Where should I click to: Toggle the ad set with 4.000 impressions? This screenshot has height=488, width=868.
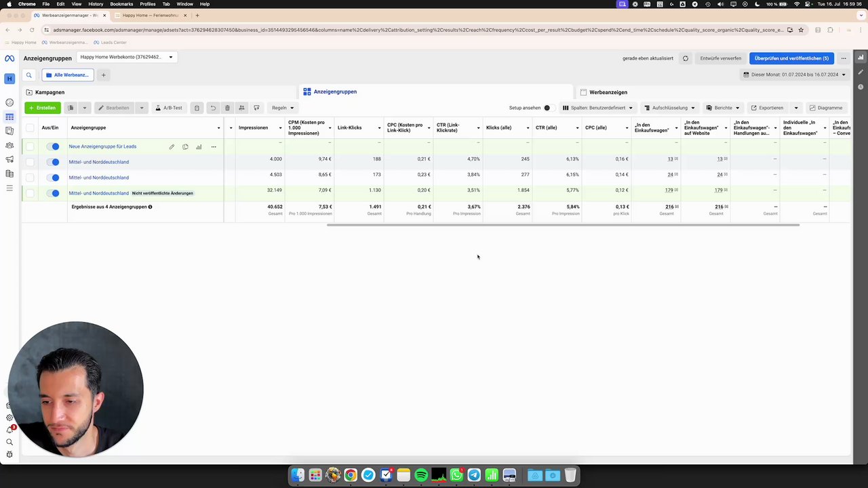pyautogui.click(x=53, y=162)
